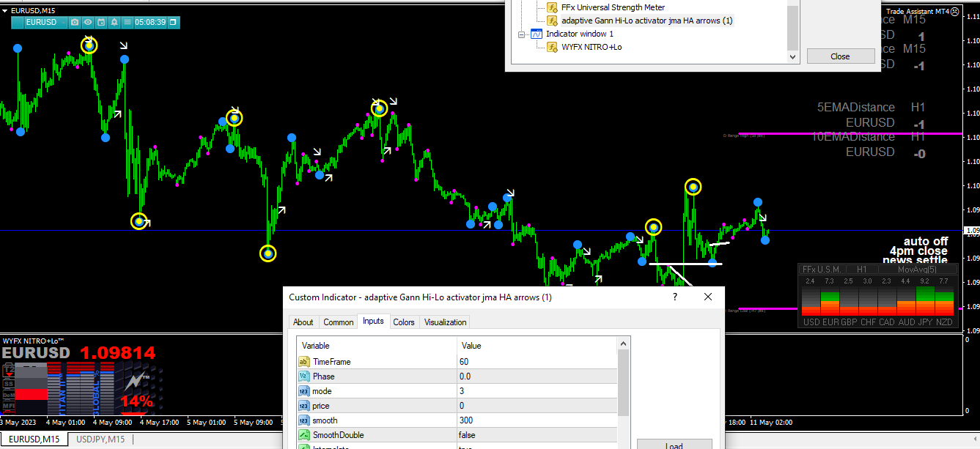
Task: Switch to USDJPY,M15 chart tab
Action: click(x=100, y=439)
